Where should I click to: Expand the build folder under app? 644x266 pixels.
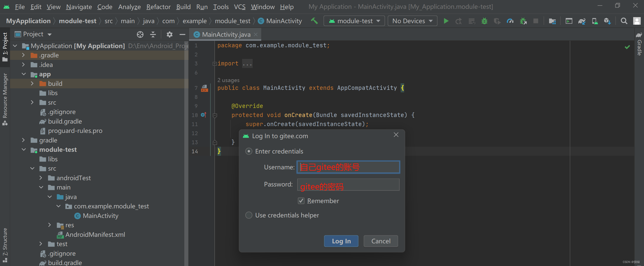[x=32, y=84]
